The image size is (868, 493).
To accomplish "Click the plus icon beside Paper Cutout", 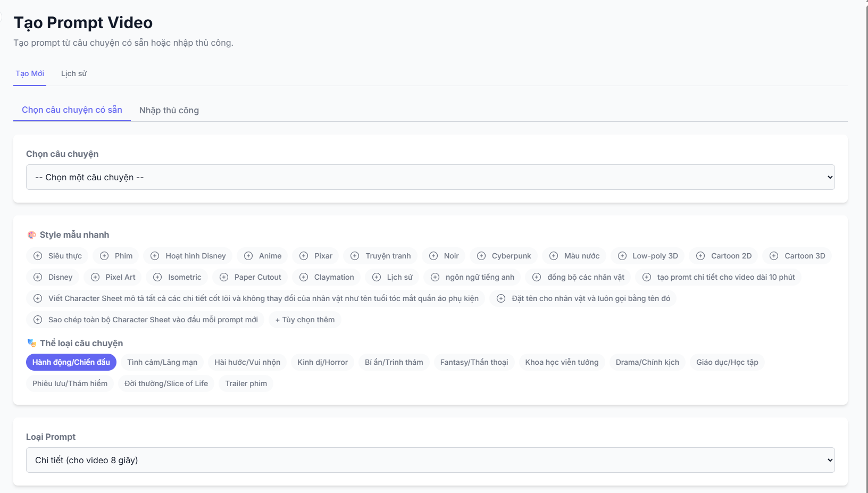I will (x=224, y=277).
